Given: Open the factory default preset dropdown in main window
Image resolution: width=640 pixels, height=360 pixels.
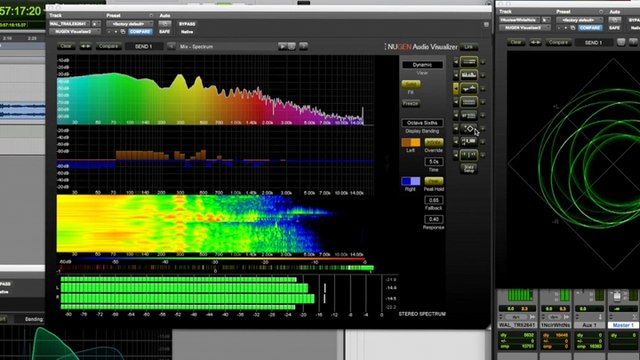Looking at the screenshot, I should (x=129, y=24).
